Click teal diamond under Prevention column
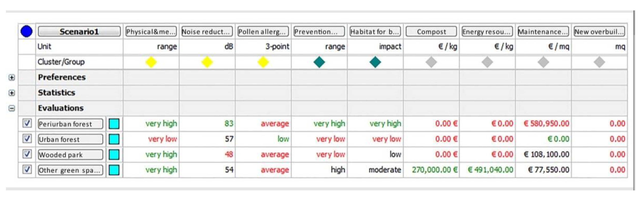This screenshot has height=202, width=644. 319,62
